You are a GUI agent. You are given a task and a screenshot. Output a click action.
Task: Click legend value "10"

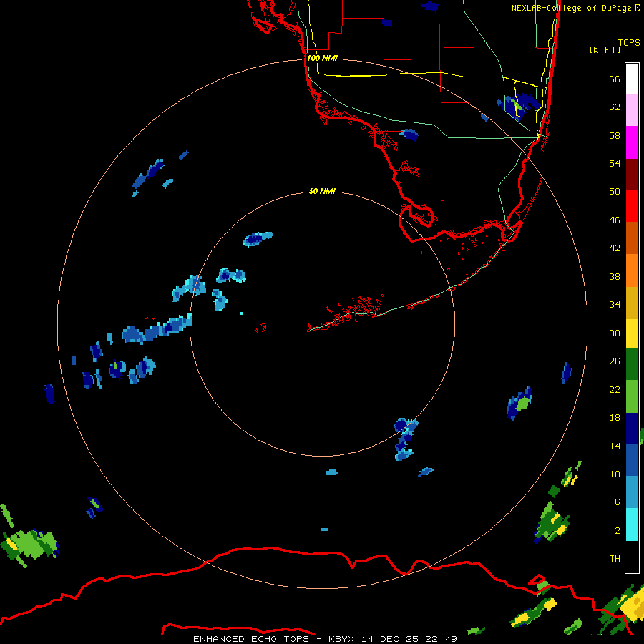(615, 474)
